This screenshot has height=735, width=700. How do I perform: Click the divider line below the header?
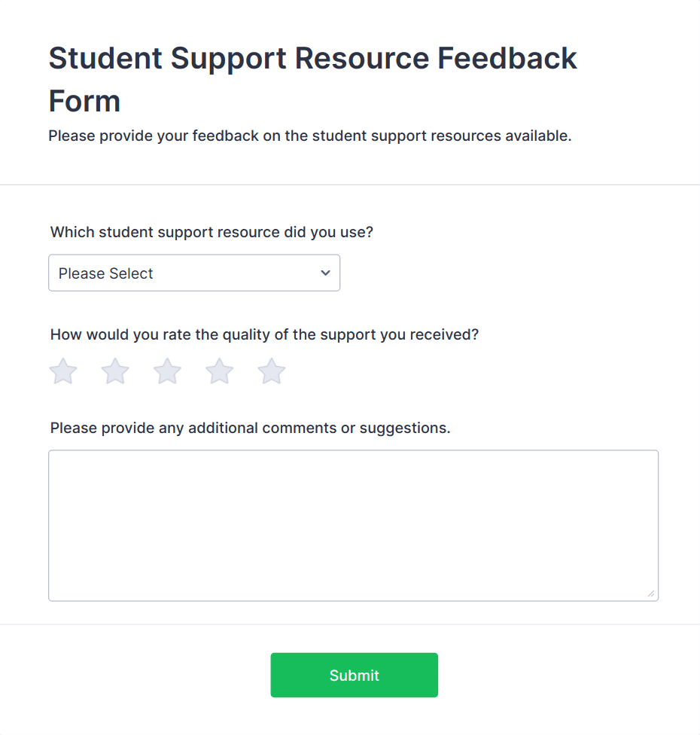point(350,185)
